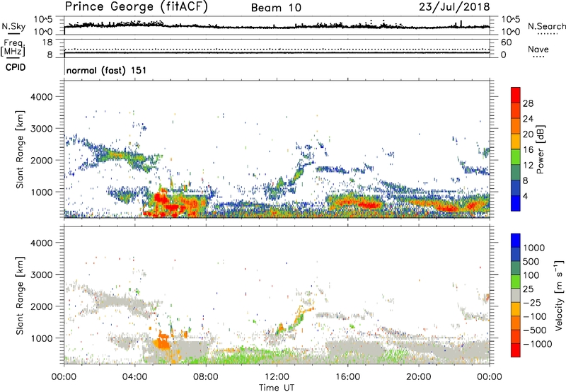Screen dimensions: 566x392
Task: Click the 'CPID' label
Action: 16,67
